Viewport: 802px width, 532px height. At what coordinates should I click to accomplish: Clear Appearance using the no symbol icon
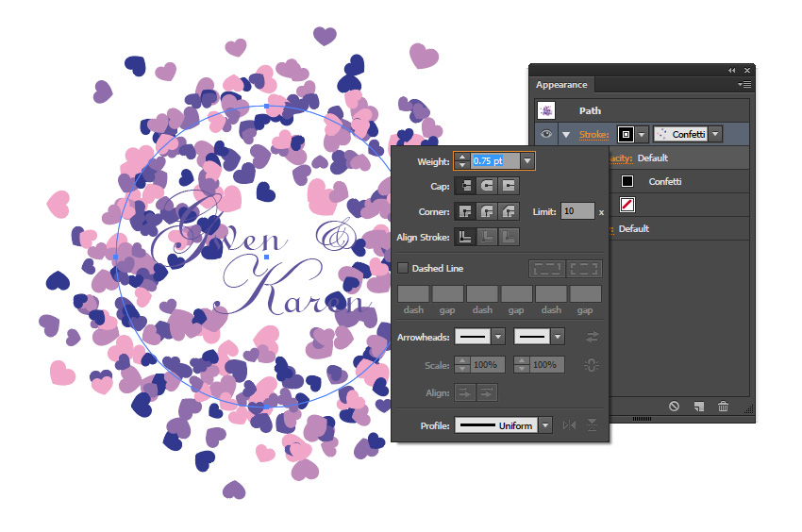pyautogui.click(x=674, y=407)
